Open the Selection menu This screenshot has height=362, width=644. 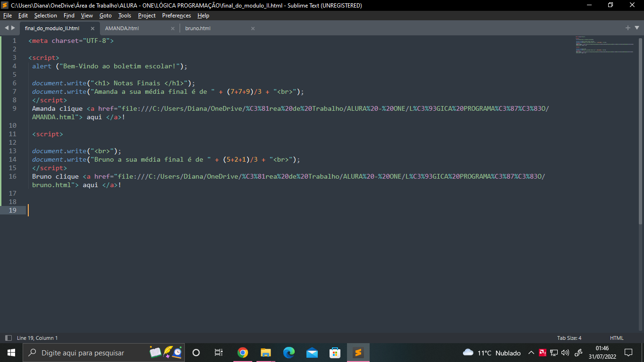point(46,16)
